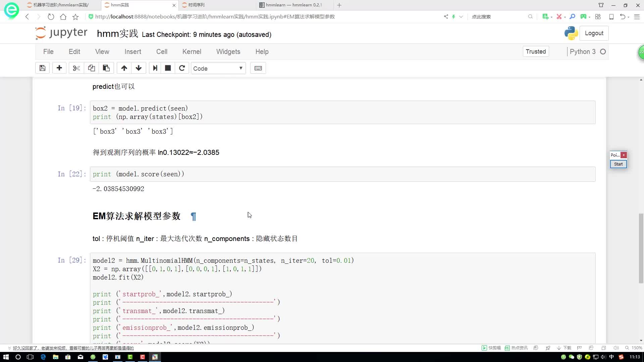Move selected cell up with arrow icon
The height and width of the screenshot is (362, 644).
(124, 68)
